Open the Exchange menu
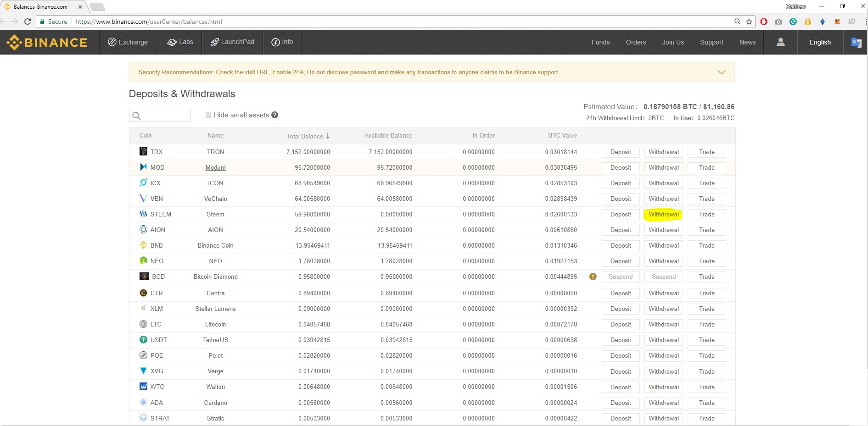Viewport: 868px width, 426px height. click(x=128, y=42)
